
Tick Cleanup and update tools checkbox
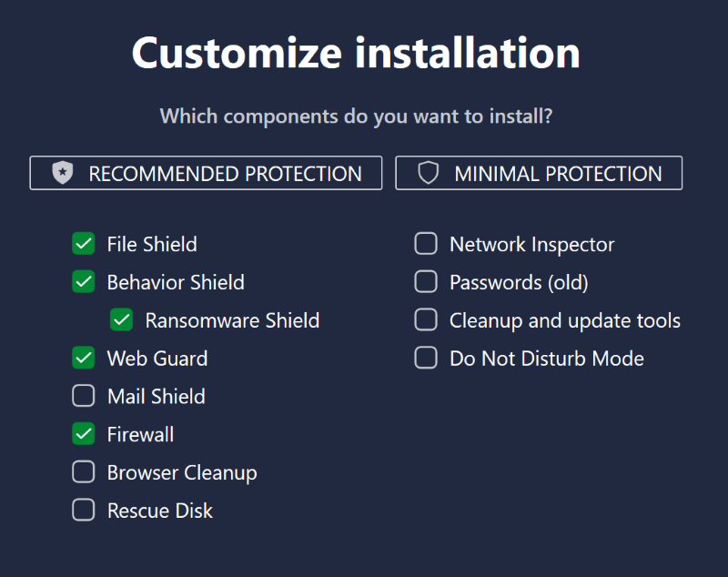point(426,319)
